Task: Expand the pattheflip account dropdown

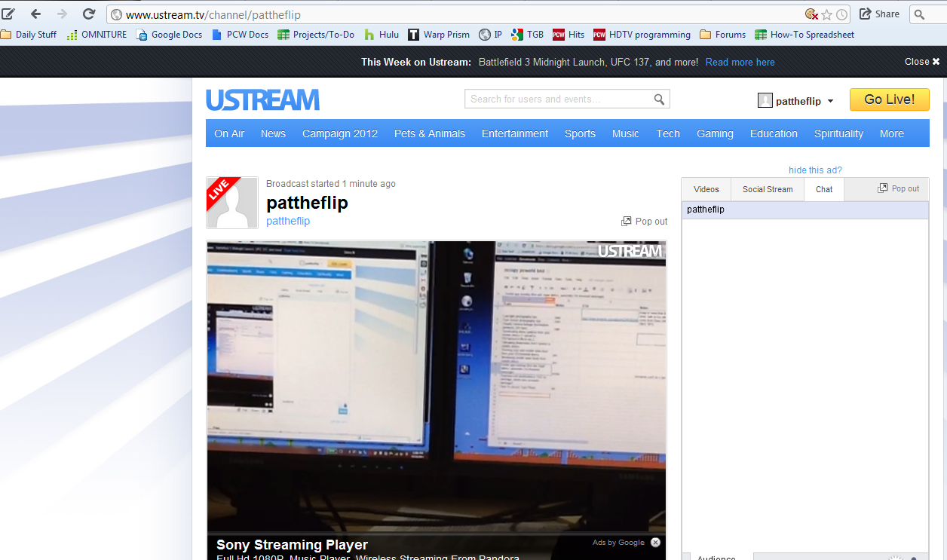Action: [x=830, y=101]
